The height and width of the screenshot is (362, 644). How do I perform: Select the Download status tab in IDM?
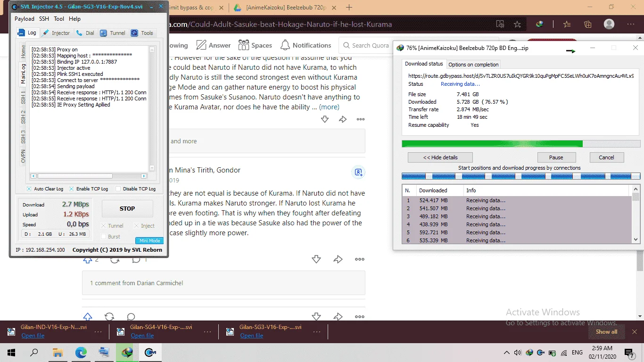[424, 64]
